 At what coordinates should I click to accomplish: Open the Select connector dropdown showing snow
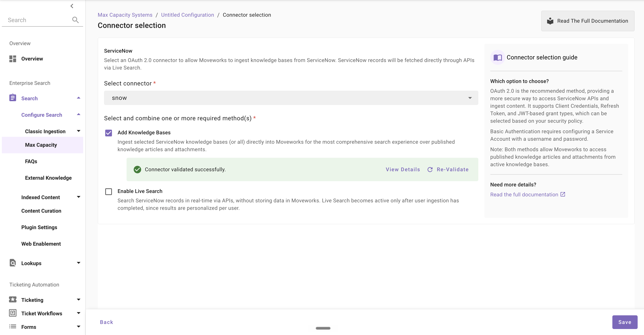[291, 98]
